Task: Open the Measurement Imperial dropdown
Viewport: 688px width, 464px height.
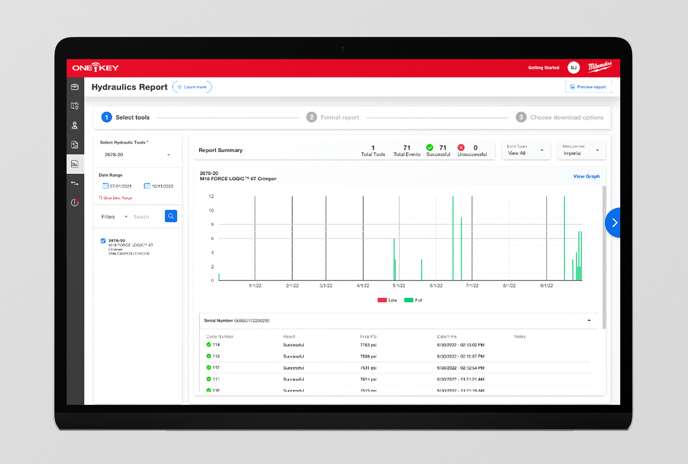Action: (x=581, y=151)
